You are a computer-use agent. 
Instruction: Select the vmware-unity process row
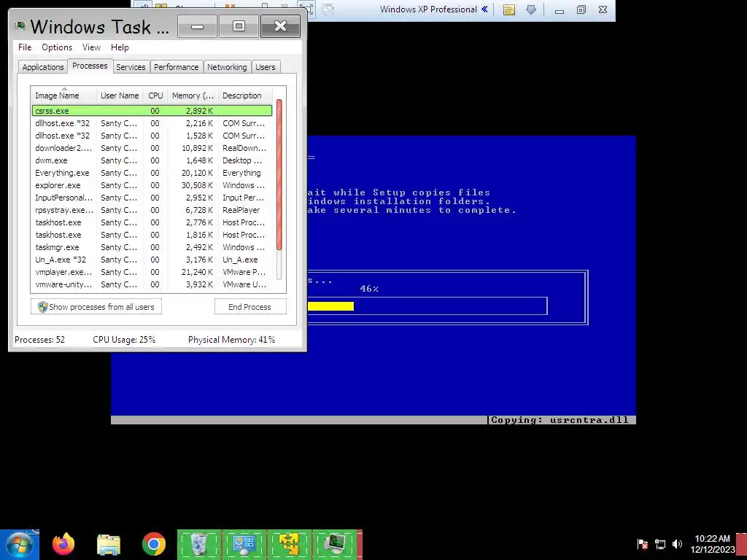point(152,284)
